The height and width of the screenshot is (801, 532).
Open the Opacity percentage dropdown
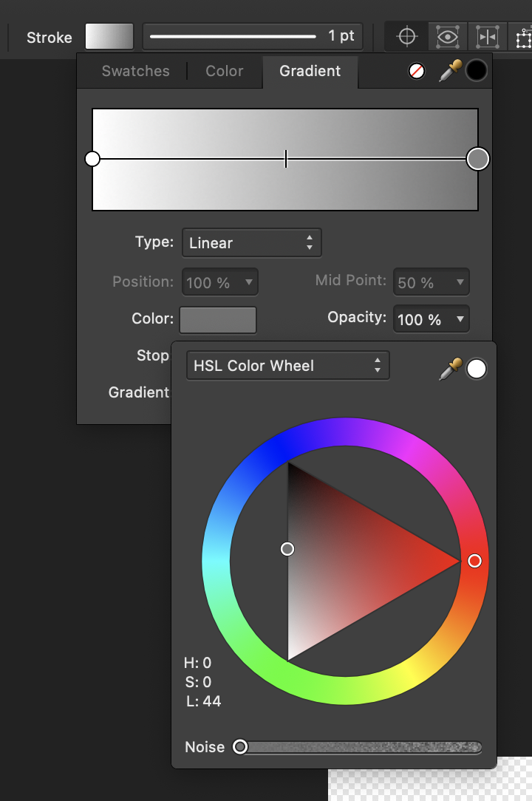click(x=431, y=318)
